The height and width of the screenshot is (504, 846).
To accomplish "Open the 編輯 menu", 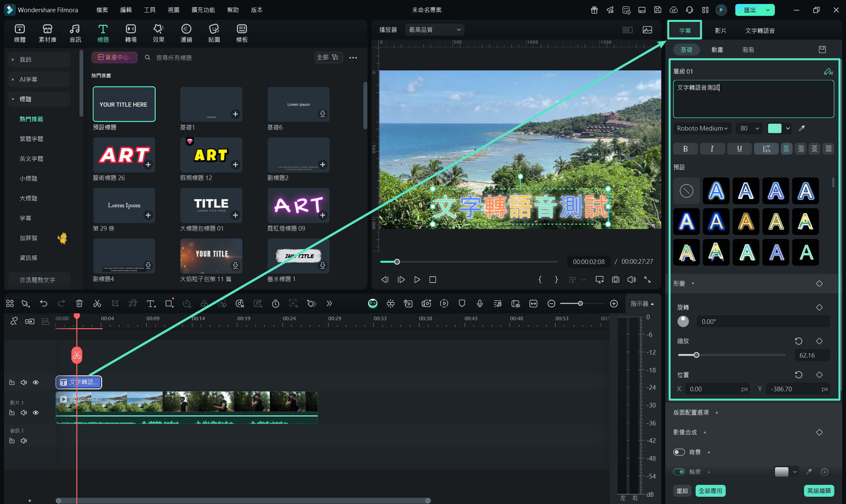I will 126,10.
